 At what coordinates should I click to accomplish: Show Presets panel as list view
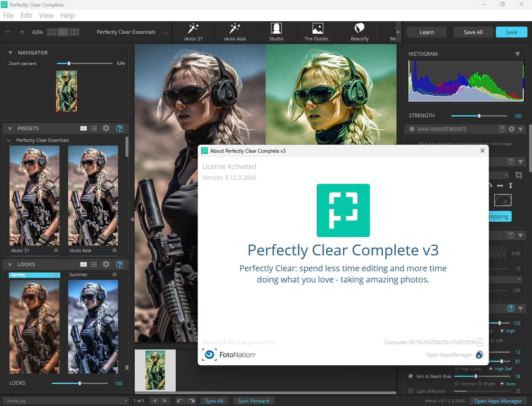94,129
